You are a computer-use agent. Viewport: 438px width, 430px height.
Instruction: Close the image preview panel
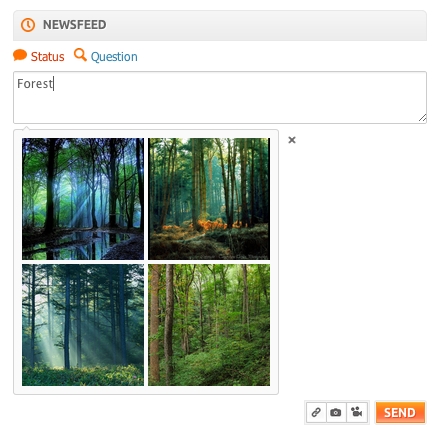[x=292, y=140]
